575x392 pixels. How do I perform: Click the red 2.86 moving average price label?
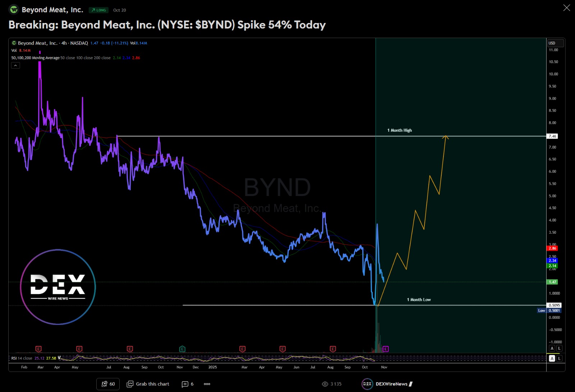point(552,248)
